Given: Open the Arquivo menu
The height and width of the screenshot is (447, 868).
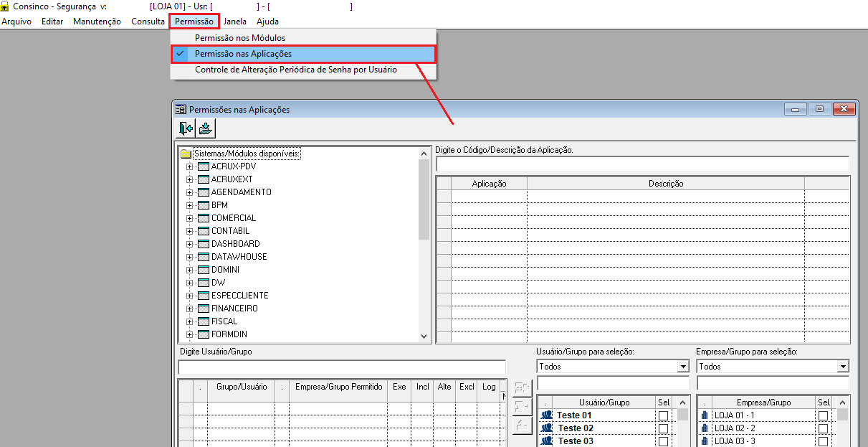Looking at the screenshot, I should (16, 22).
